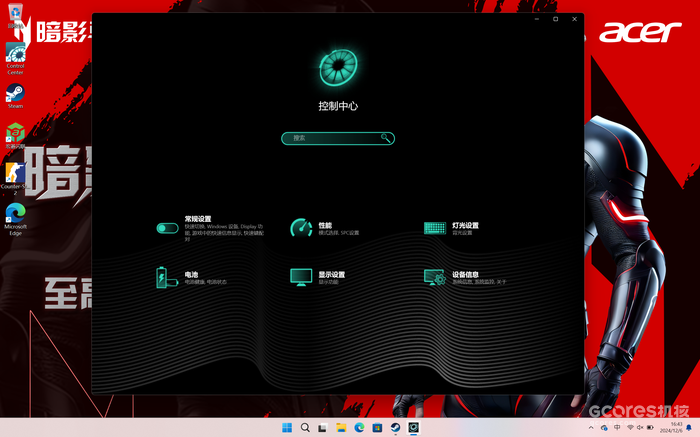The image size is (700, 437).
Task: Toggle the 中 input method indicator
Action: 617,428
